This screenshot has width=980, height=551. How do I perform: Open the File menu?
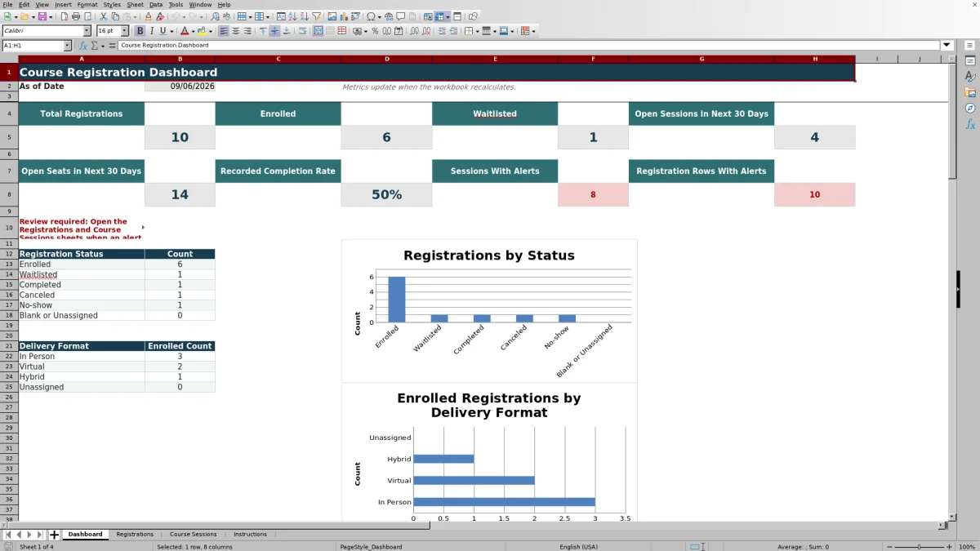click(7, 4)
